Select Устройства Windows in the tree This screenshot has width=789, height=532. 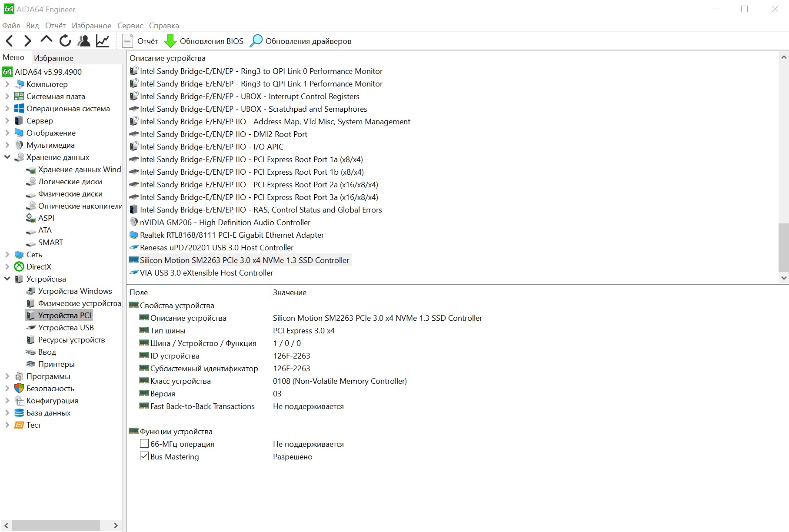[75, 291]
